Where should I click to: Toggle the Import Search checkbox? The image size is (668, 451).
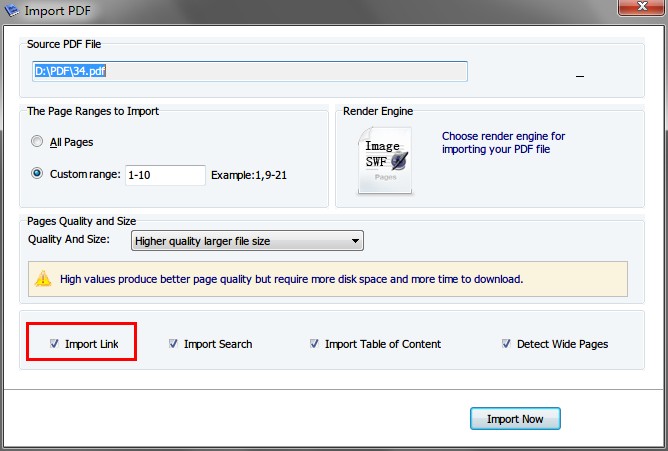coord(173,343)
